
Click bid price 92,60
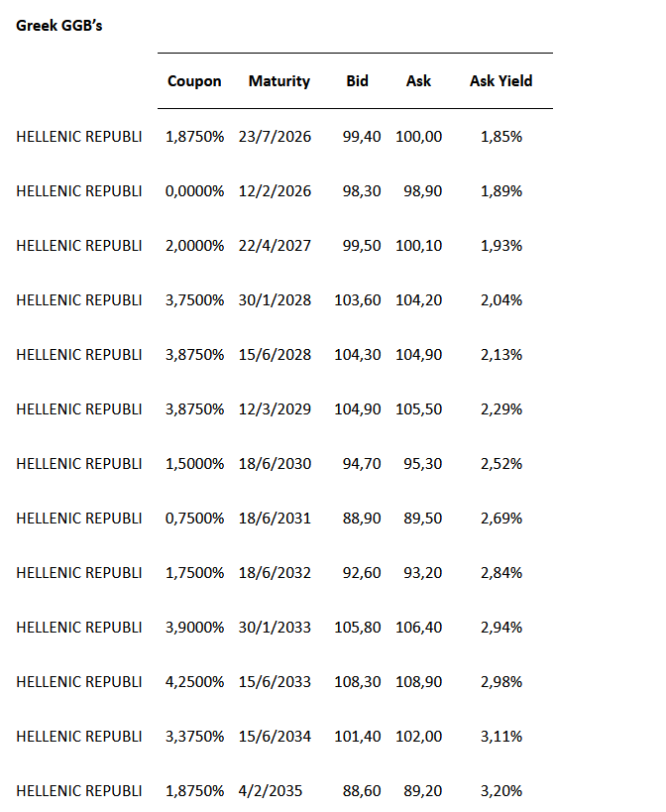[x=362, y=572]
